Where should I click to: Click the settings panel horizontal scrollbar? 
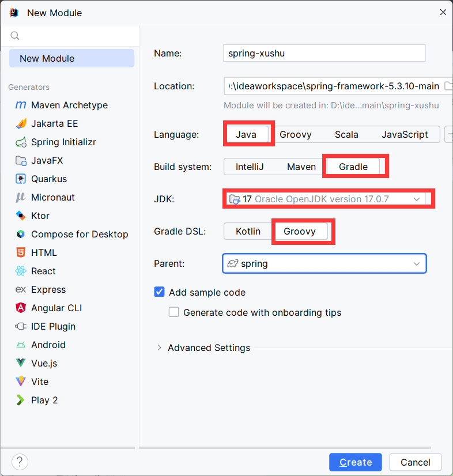coord(285,447)
